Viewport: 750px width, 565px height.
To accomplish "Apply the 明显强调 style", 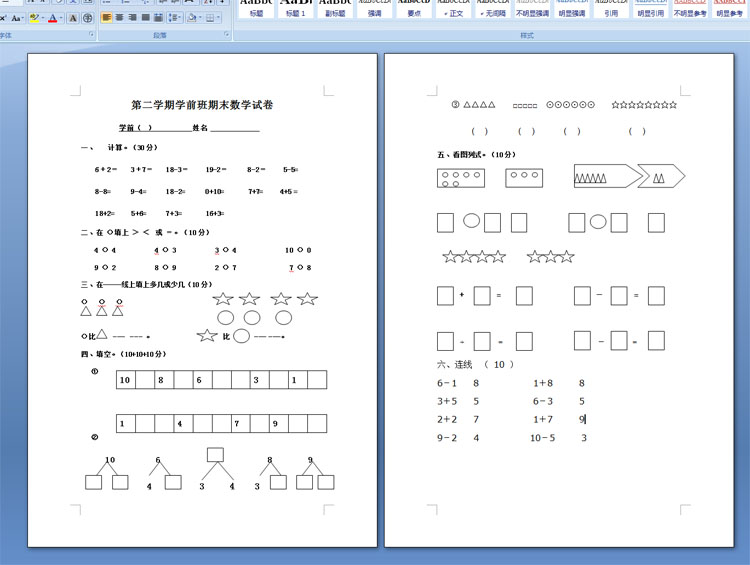I will point(572,9).
